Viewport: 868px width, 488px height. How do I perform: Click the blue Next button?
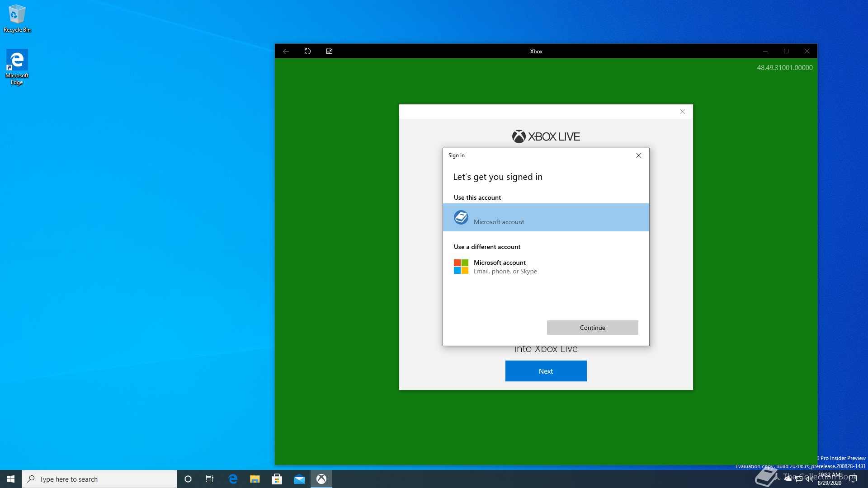546,371
